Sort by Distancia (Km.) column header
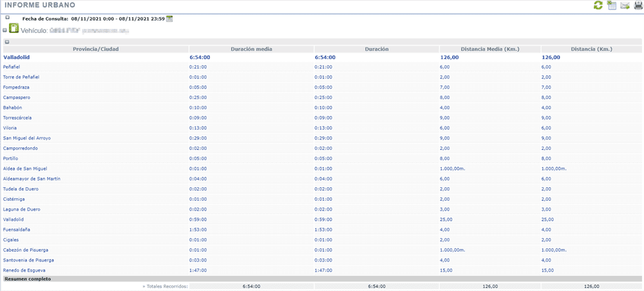Screen dimensions: 644x291 tap(592, 49)
